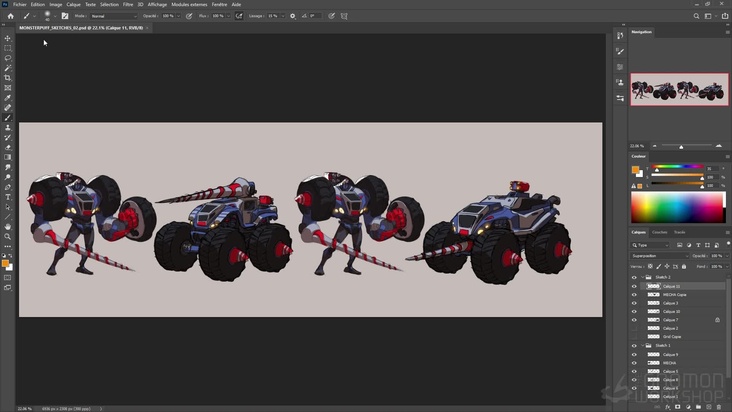Viewport: 732px width, 412px height.
Task: Click the brush angle input field
Action: (315, 16)
